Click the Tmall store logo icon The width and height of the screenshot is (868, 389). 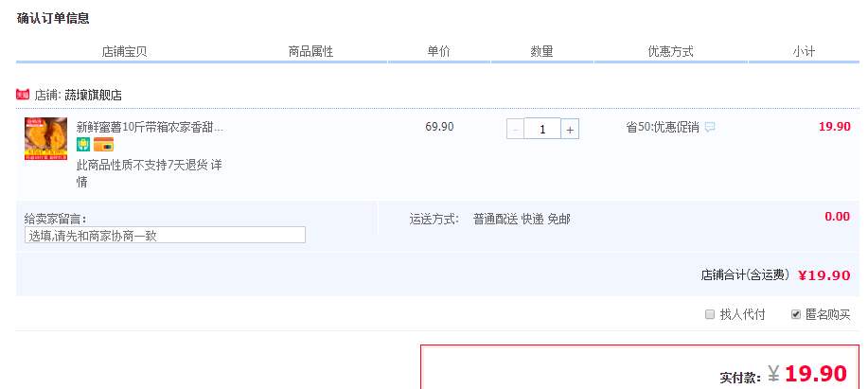click(23, 95)
